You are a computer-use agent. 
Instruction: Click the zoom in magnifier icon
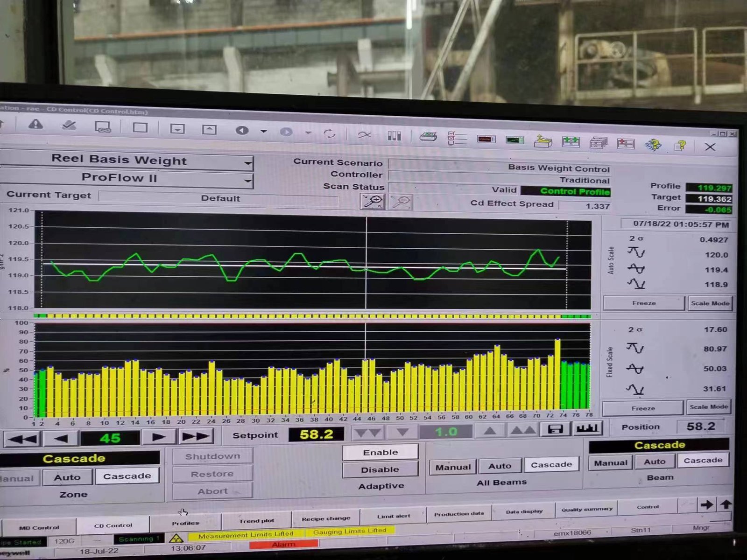372,202
